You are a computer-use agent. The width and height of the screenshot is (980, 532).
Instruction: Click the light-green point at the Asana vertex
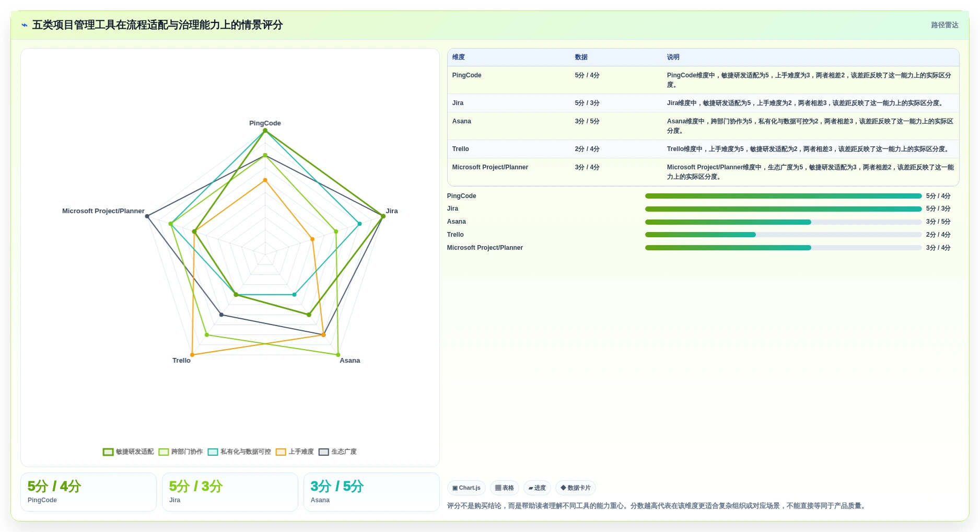tap(338, 355)
